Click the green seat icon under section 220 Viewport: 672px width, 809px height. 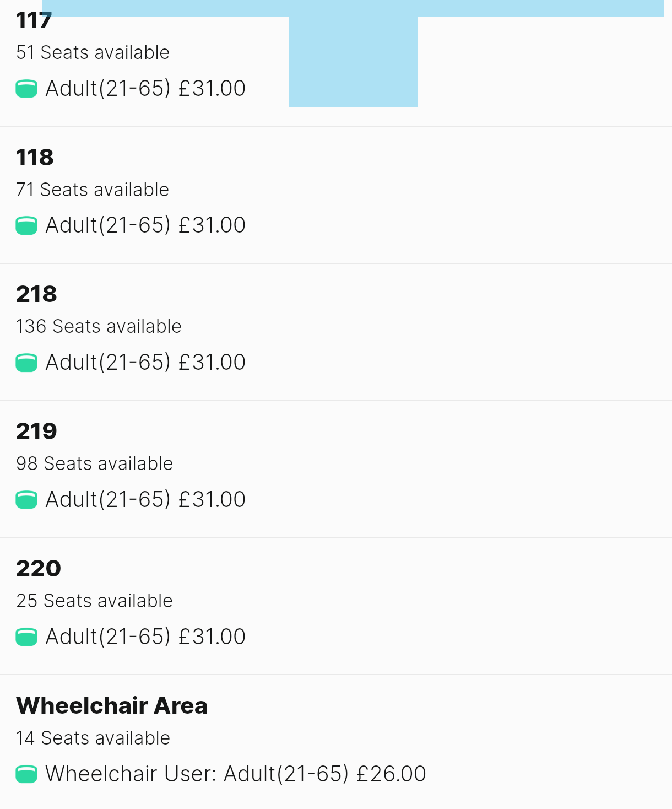(26, 637)
